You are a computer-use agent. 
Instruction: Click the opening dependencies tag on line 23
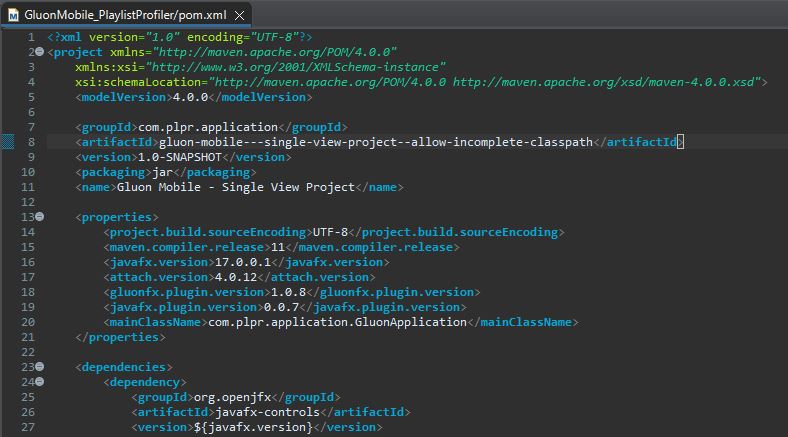124,367
